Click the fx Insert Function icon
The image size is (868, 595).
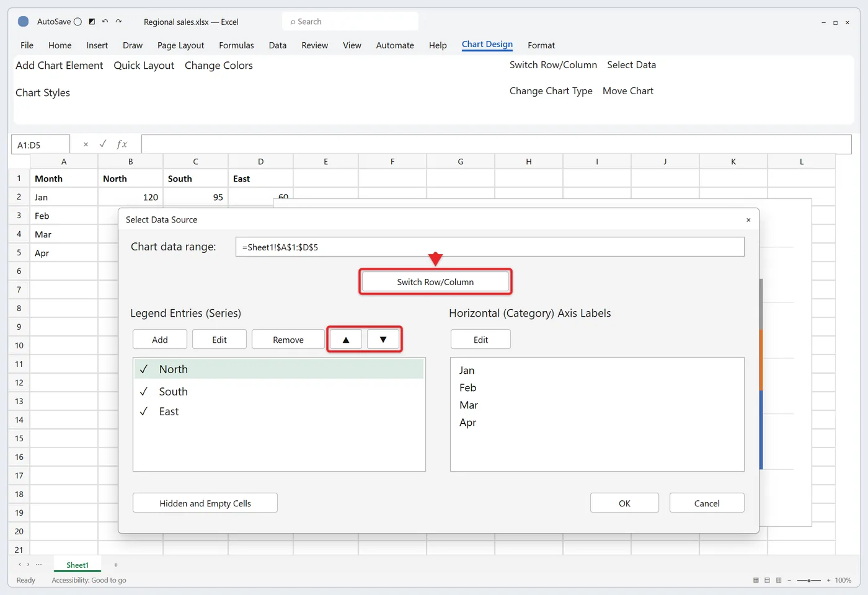click(122, 144)
